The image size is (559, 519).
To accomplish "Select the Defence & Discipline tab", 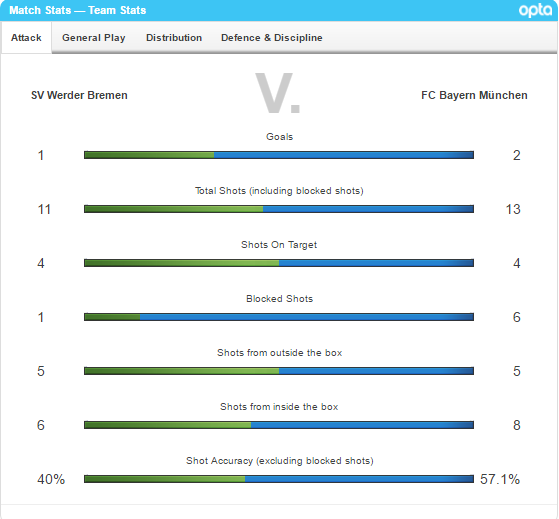I will (x=272, y=38).
